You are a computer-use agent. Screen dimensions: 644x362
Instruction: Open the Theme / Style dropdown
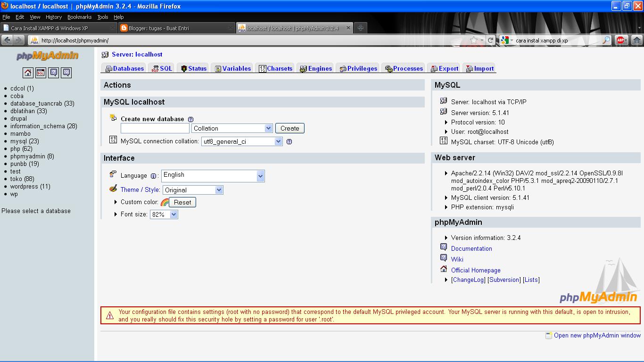[x=193, y=189]
